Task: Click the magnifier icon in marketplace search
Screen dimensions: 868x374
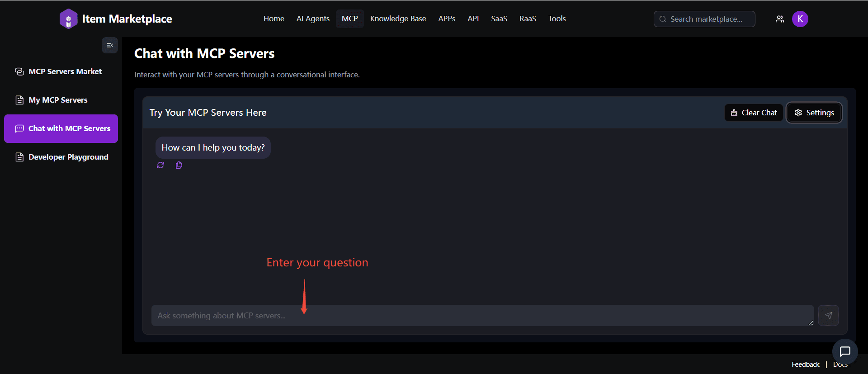Action: point(663,19)
